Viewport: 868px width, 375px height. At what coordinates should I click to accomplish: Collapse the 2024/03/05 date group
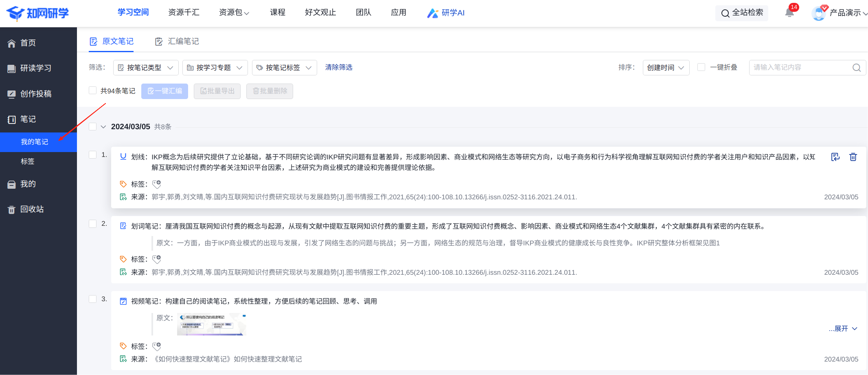(x=103, y=127)
